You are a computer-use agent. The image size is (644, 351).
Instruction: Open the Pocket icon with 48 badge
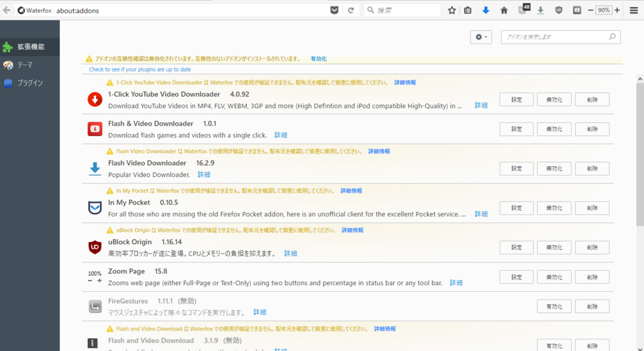523,10
